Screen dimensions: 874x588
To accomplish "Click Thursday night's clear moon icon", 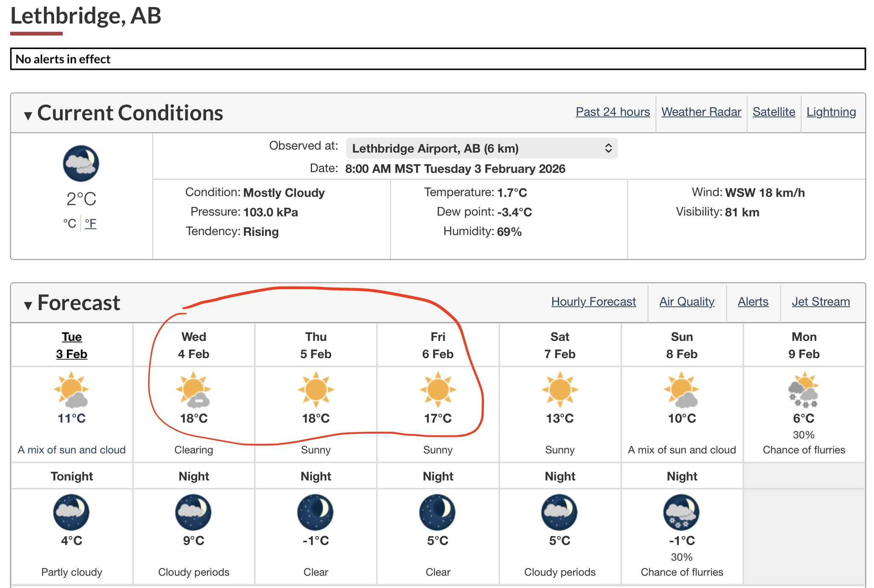I will (315, 512).
